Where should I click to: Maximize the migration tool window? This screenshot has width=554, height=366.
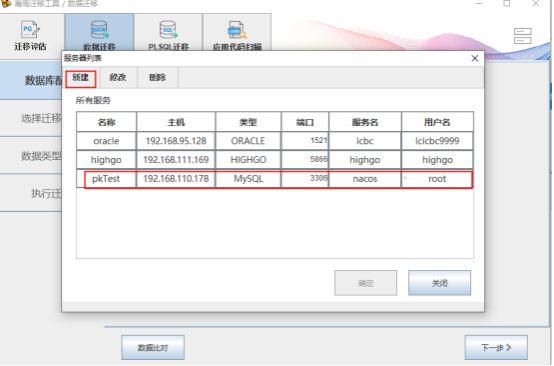coord(507,4)
